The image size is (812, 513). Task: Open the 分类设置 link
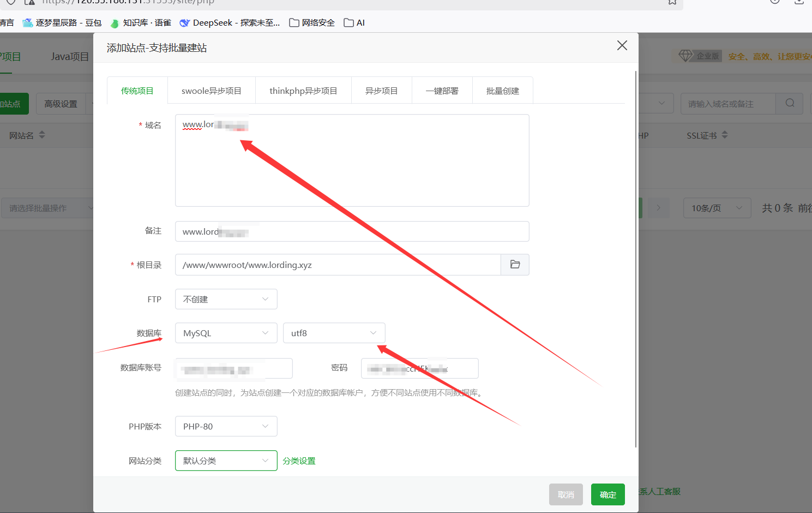point(299,461)
